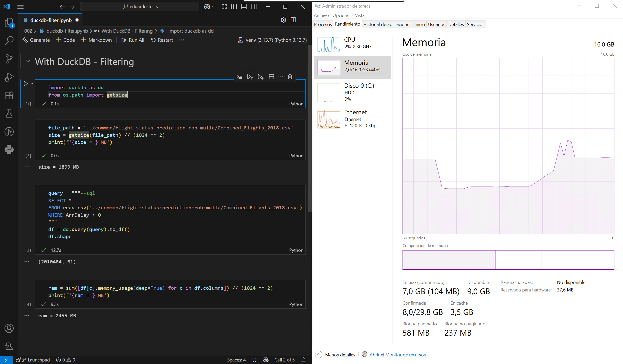Screen dimensions: 623x364
Task: Toggle the bottom panel visibility
Action: [x=243, y=7]
